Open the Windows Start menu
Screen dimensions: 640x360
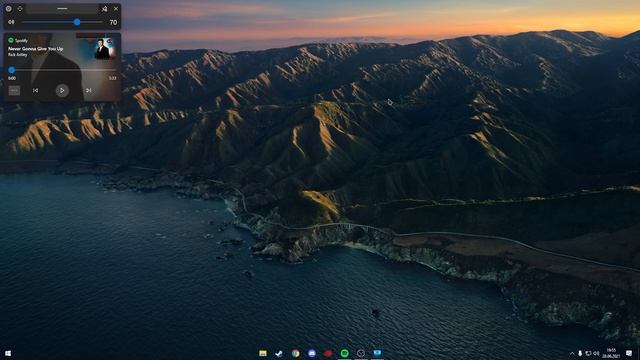8,353
